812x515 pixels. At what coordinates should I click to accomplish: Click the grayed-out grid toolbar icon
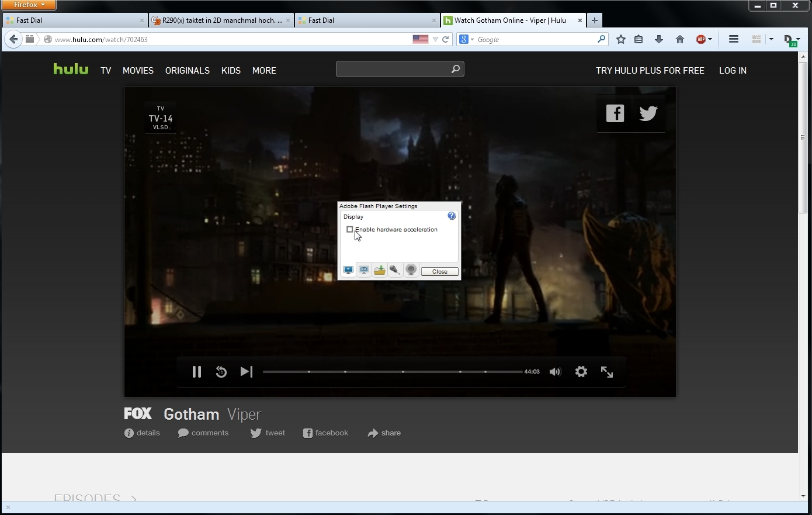click(757, 39)
